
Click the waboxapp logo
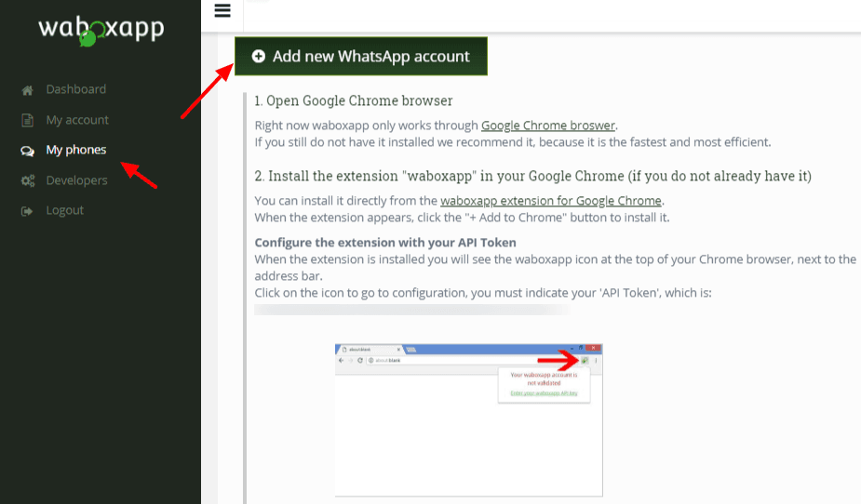101,30
